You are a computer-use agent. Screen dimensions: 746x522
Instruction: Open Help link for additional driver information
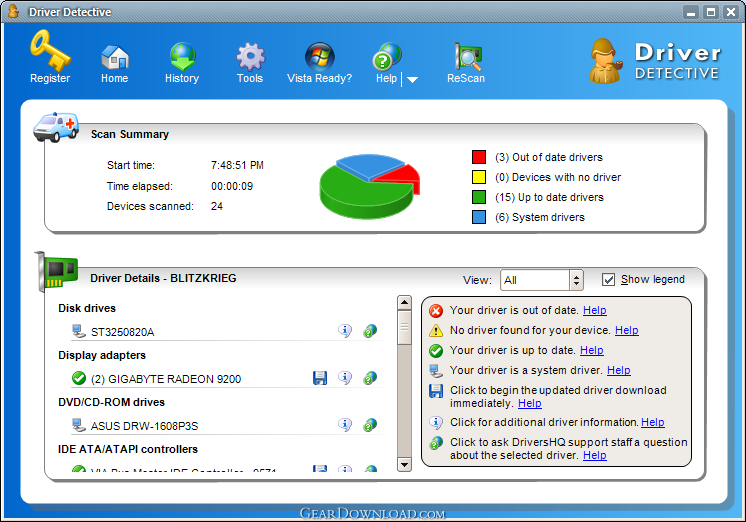tap(653, 422)
